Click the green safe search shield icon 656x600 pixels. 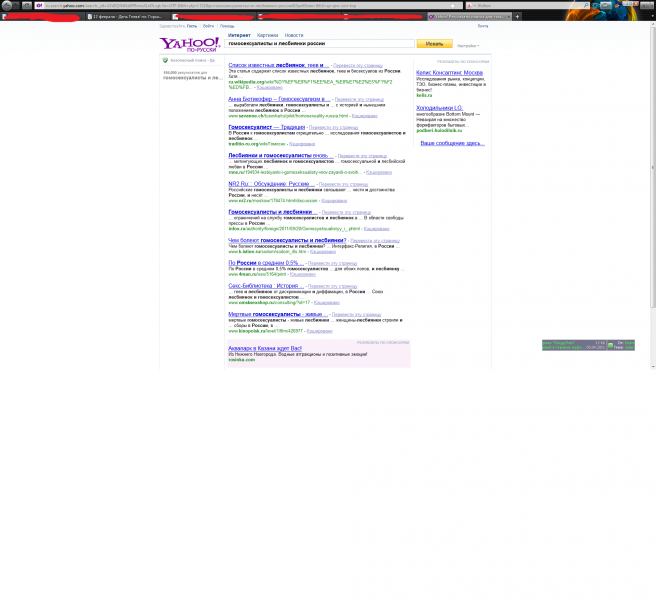[x=165, y=60]
